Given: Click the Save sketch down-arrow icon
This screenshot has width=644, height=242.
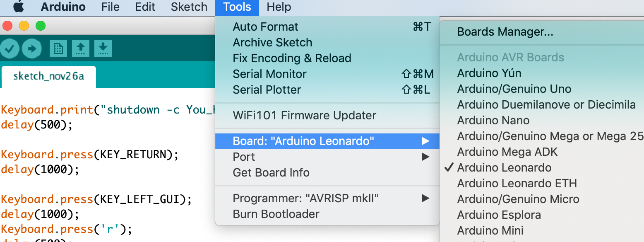Looking at the screenshot, I should 103,48.
